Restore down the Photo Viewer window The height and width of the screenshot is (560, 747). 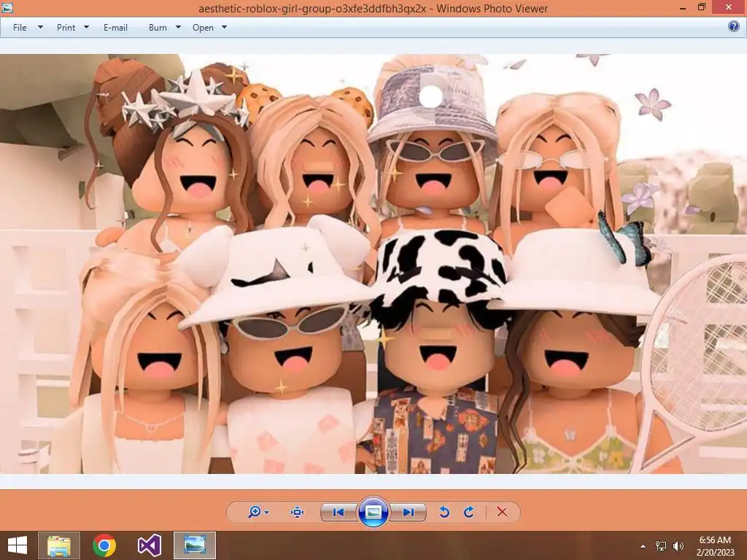(701, 7)
